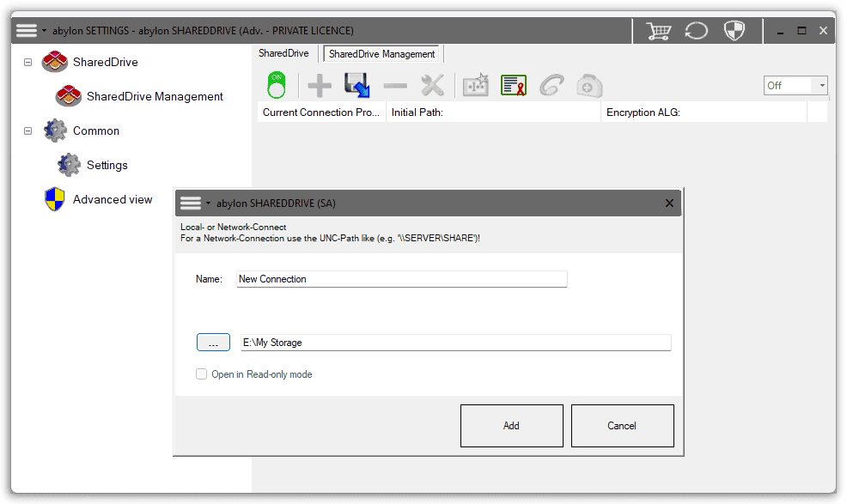The width and height of the screenshot is (847, 504).
Task: Collapse the Common tree node
Action: pos(27,131)
